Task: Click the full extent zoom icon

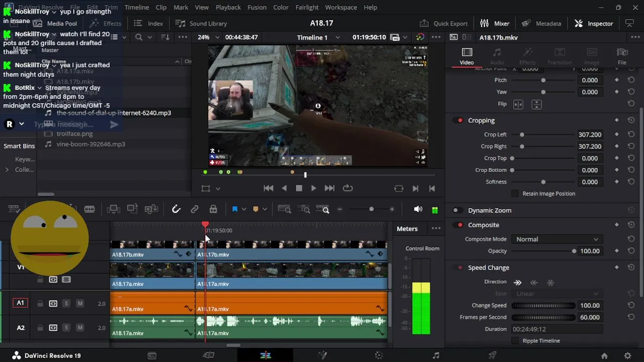Action: tap(284, 209)
